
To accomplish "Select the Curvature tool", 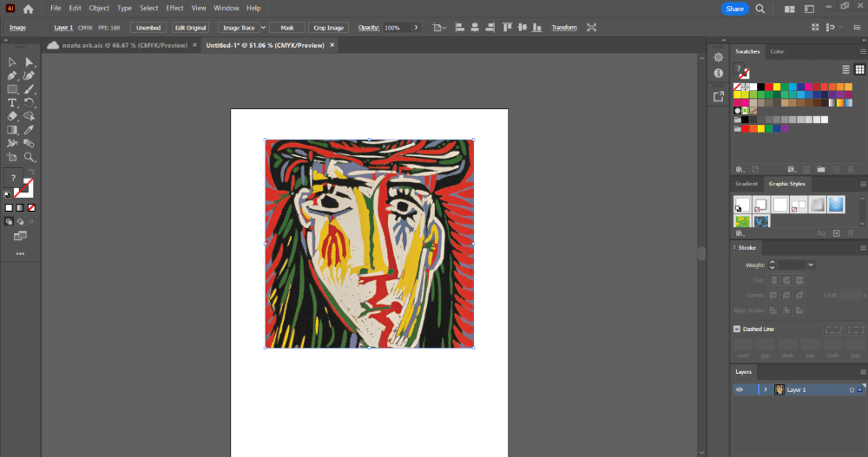I will 30,75.
